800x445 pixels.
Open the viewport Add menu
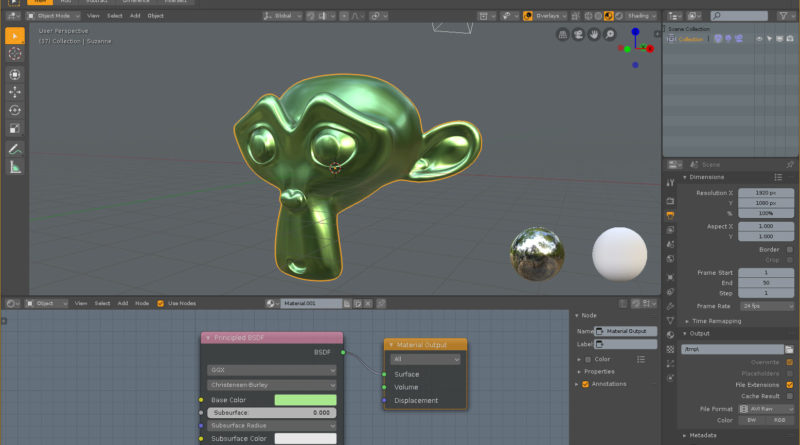pos(135,16)
